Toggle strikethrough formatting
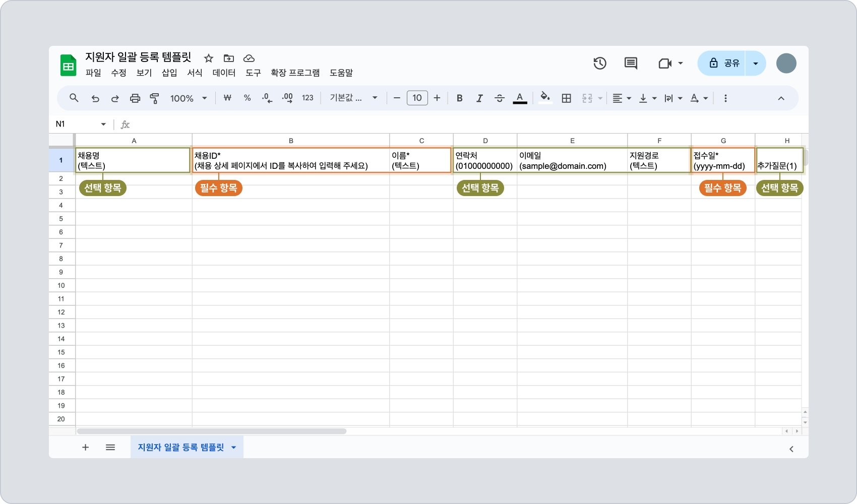The height and width of the screenshot is (504, 857). (499, 98)
